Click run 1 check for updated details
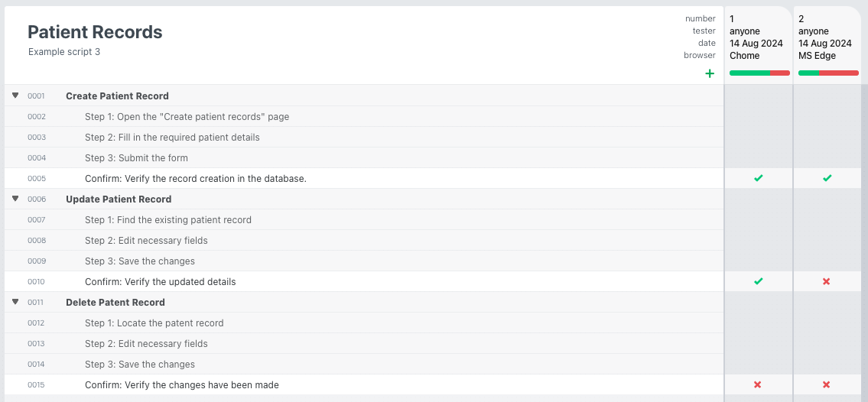868x402 pixels. 758,281
